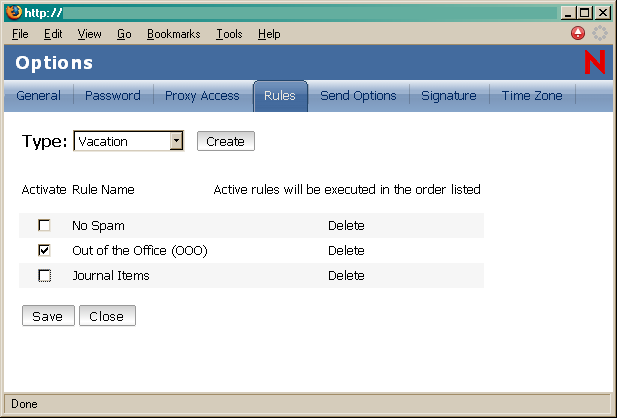The width and height of the screenshot is (617, 418).
Task: Close the browser window
Action: 603,13
